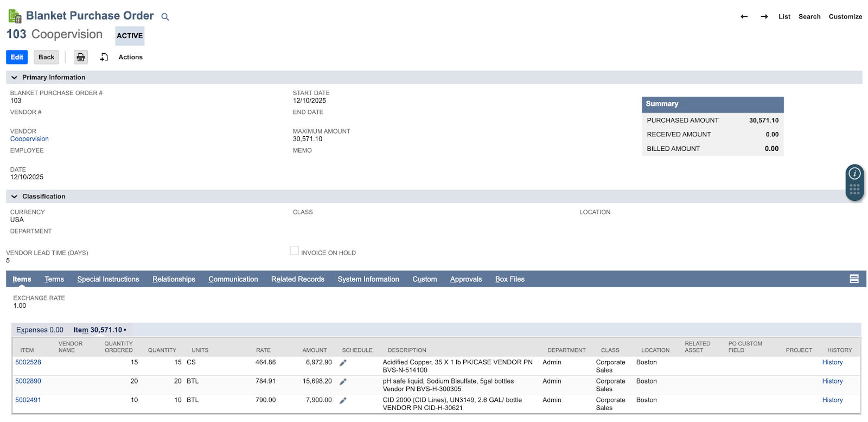Viewport: 868px width, 422px height.
Task: Switch to the Relationships tab
Action: [x=174, y=279]
